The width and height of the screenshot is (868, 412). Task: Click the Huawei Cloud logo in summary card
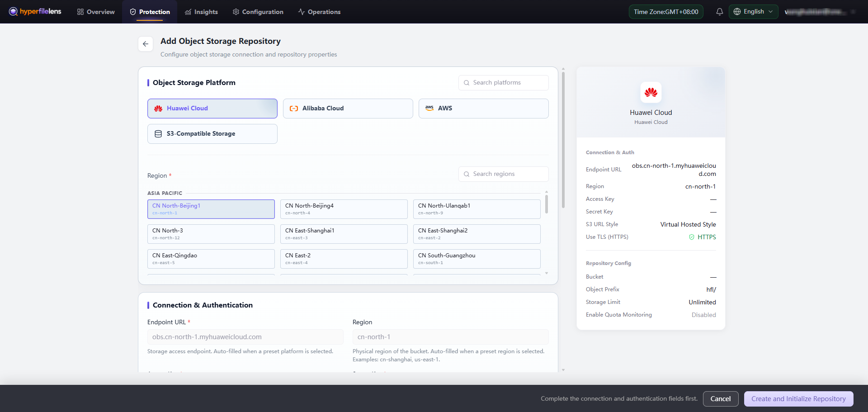[x=651, y=92]
